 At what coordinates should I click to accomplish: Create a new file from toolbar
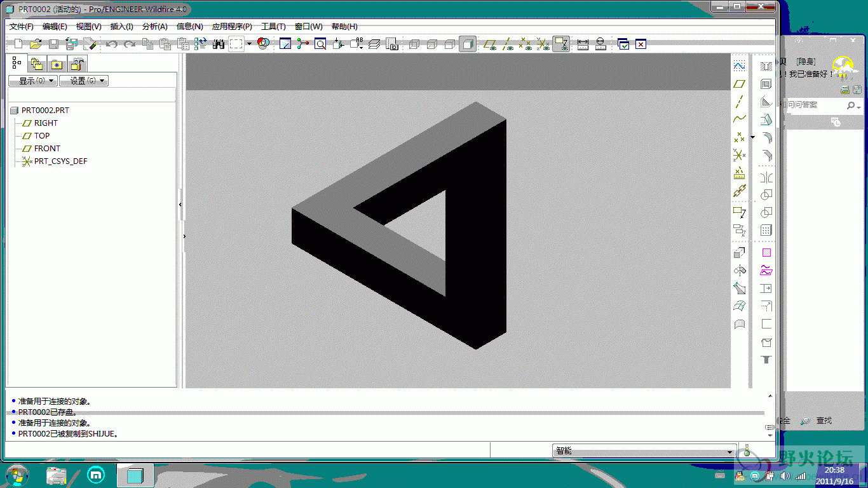click(x=18, y=44)
